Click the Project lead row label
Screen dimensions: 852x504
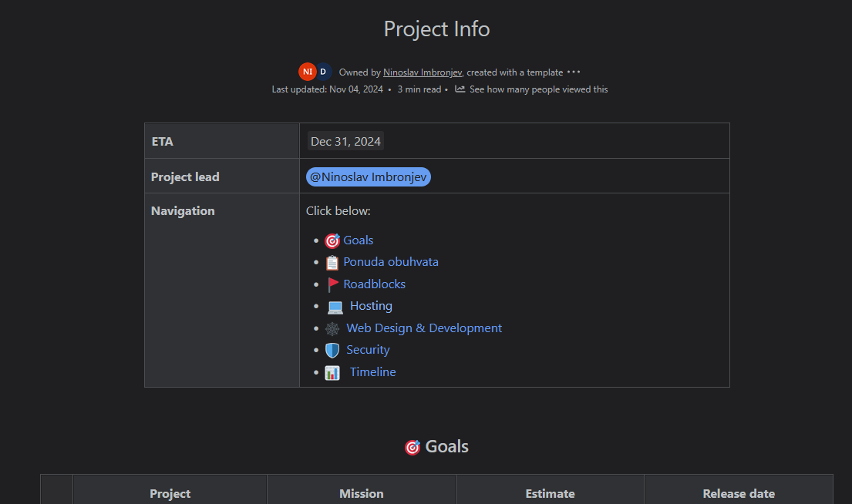[185, 177]
